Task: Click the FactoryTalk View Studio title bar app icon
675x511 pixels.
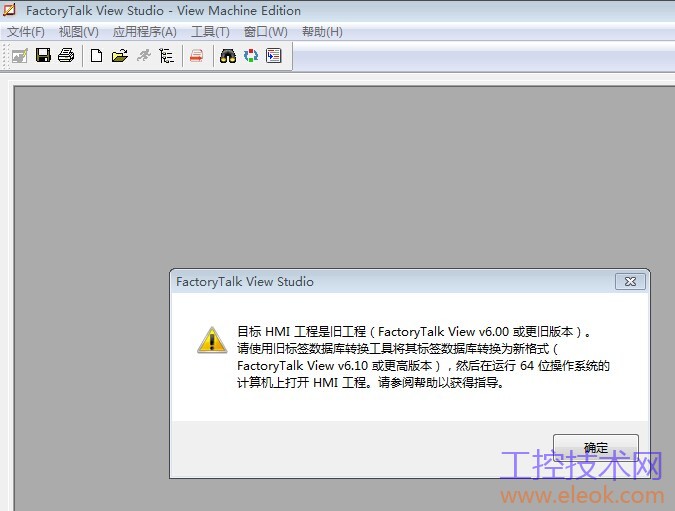Action: tap(9, 9)
